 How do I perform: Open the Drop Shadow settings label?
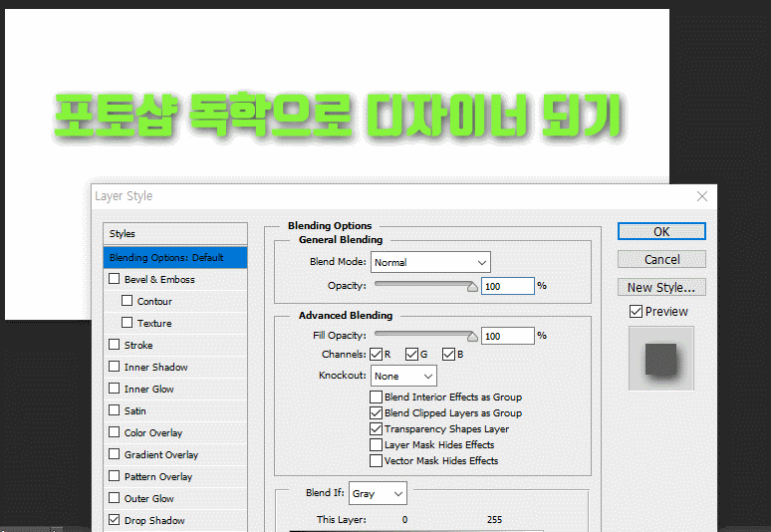coord(154,521)
